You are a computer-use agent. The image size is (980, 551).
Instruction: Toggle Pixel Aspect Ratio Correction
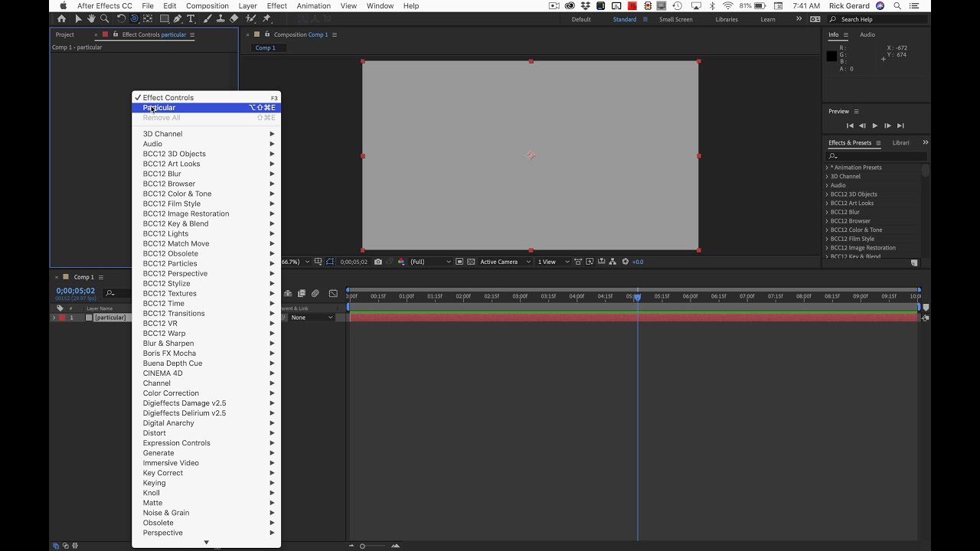(x=578, y=262)
